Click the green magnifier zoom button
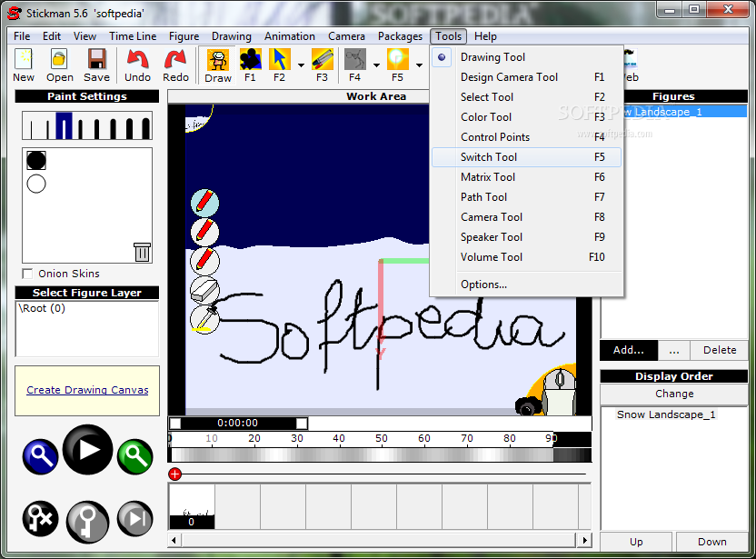 tap(135, 456)
